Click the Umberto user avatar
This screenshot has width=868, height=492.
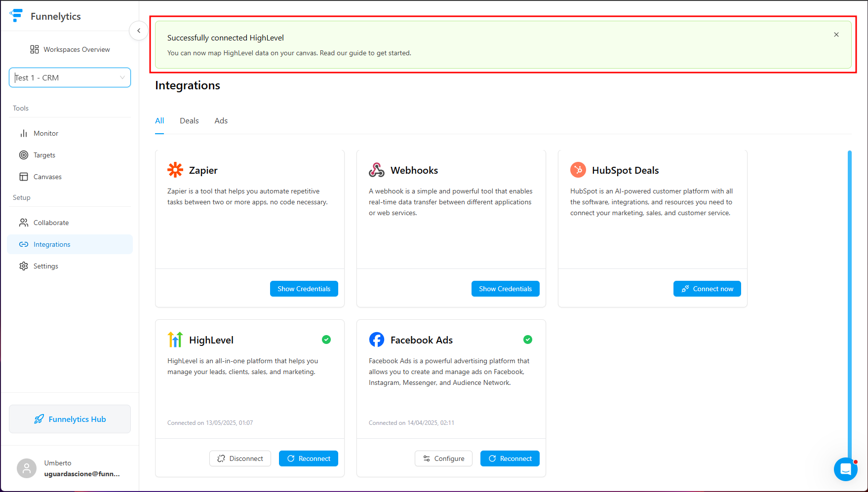tap(27, 468)
